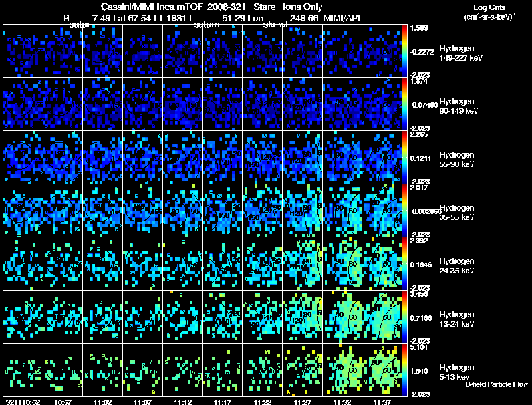The width and height of the screenshot is (532, 405).
Task: Click the color bar for Hydrogen 90-149 keV
Action: (404, 104)
